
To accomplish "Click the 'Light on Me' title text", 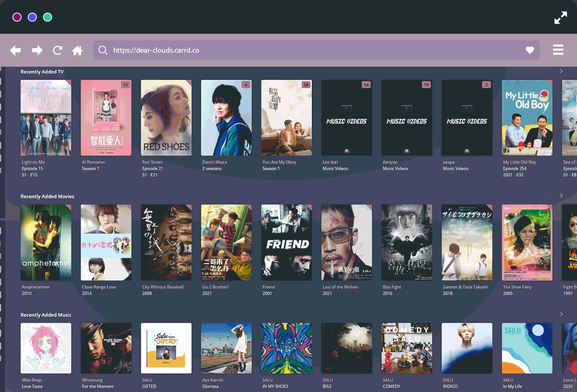I will coord(33,162).
